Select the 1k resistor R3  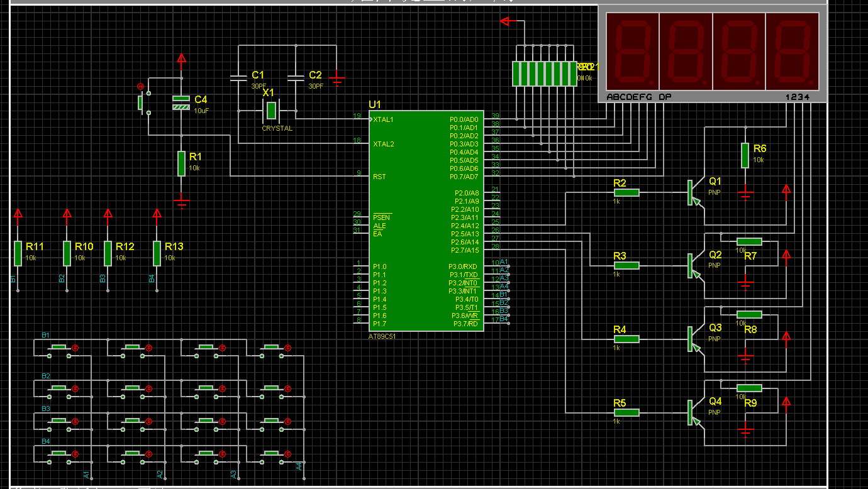[x=626, y=266]
